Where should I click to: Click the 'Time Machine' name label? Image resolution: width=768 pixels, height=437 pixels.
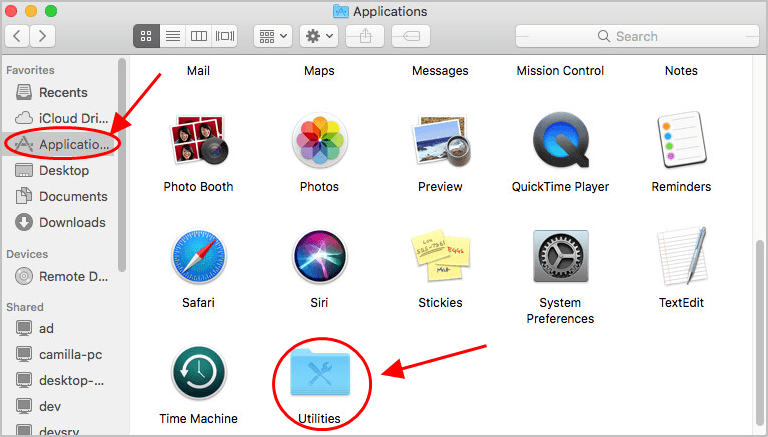[198, 418]
